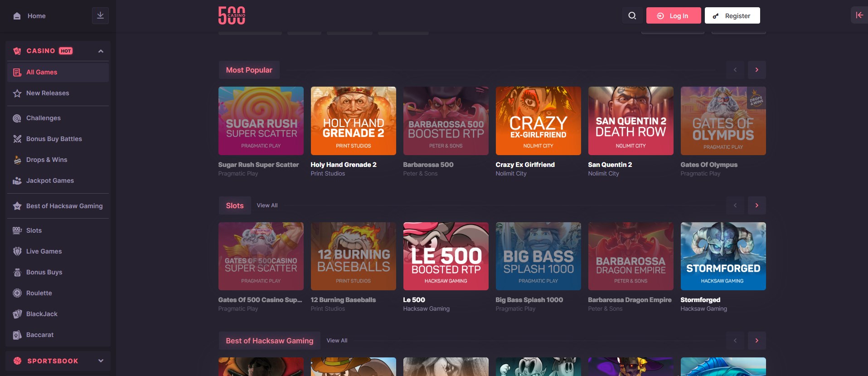Click the Challenges target icon

[17, 118]
